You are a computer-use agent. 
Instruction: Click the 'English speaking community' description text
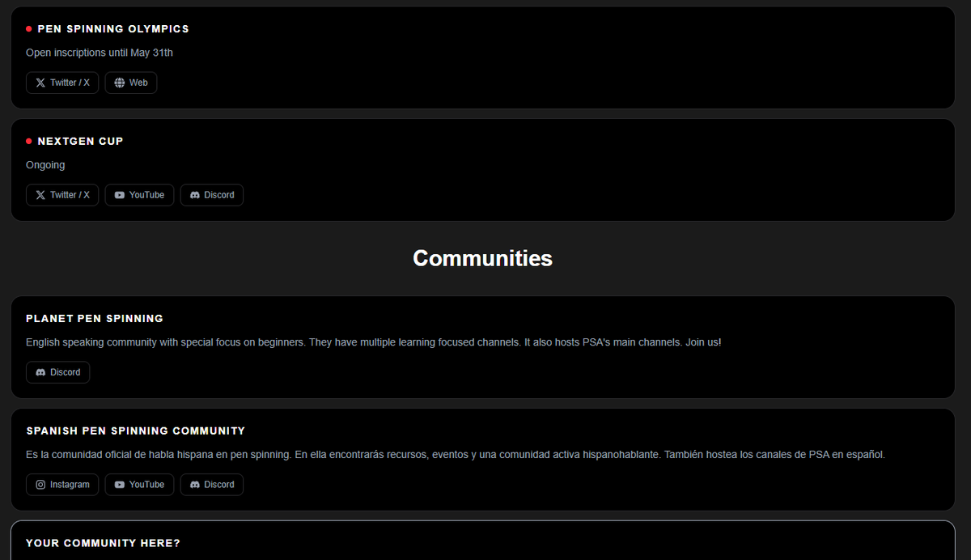click(x=373, y=342)
